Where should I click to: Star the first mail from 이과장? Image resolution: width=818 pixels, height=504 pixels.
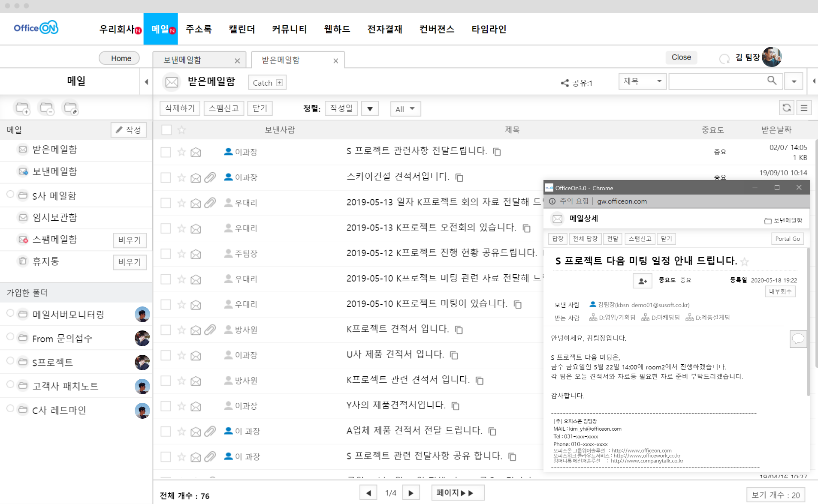(x=181, y=152)
